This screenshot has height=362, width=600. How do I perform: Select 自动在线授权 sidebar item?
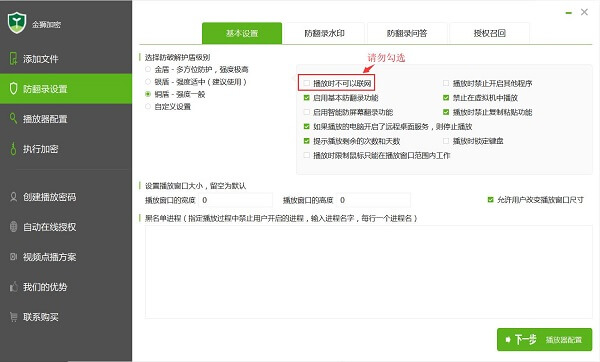coord(66,227)
